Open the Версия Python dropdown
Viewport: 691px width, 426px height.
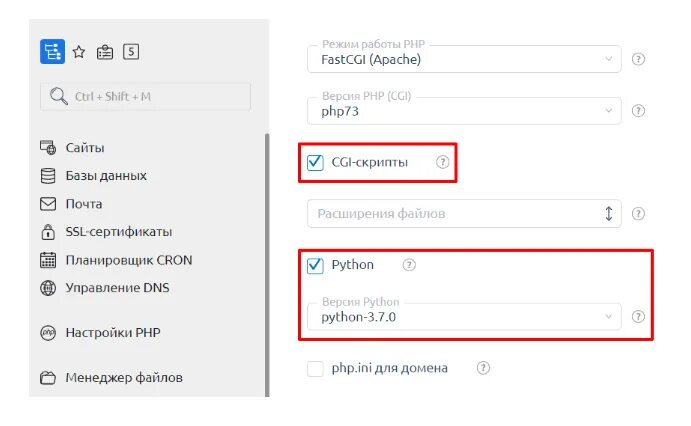pyautogui.click(x=464, y=317)
